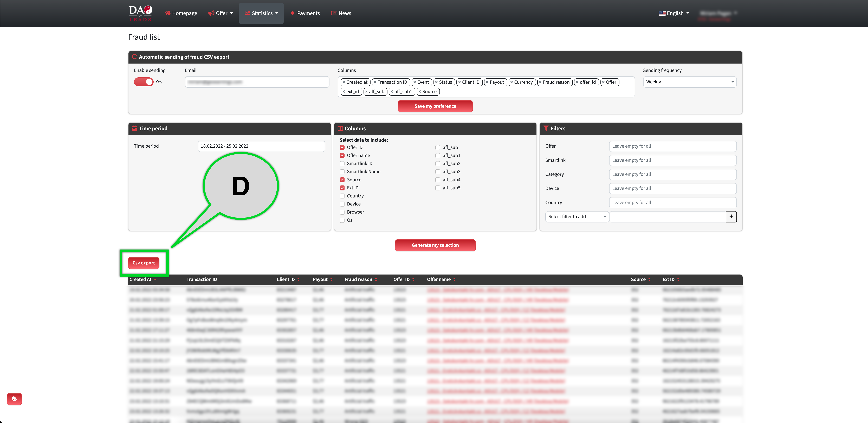Remove the Fraud reason column tag
868x423 pixels.
(540, 82)
